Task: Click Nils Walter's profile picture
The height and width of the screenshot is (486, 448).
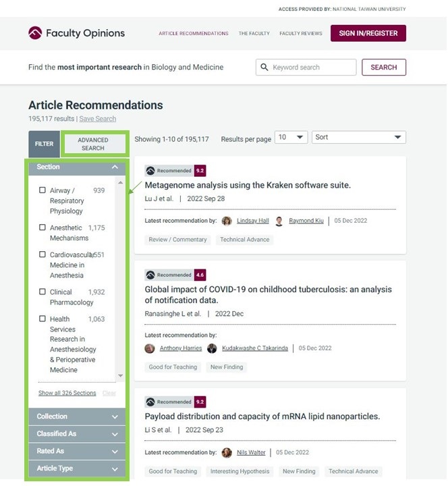Action: pos(227,453)
